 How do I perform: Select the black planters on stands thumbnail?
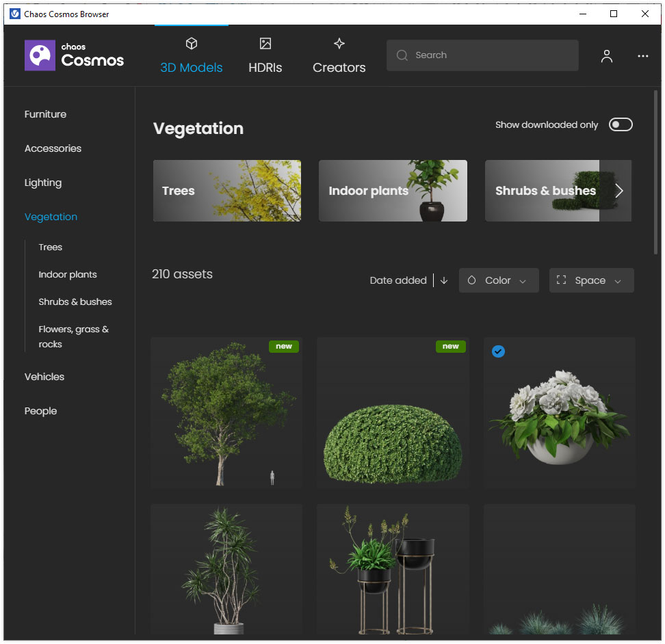[x=393, y=569]
